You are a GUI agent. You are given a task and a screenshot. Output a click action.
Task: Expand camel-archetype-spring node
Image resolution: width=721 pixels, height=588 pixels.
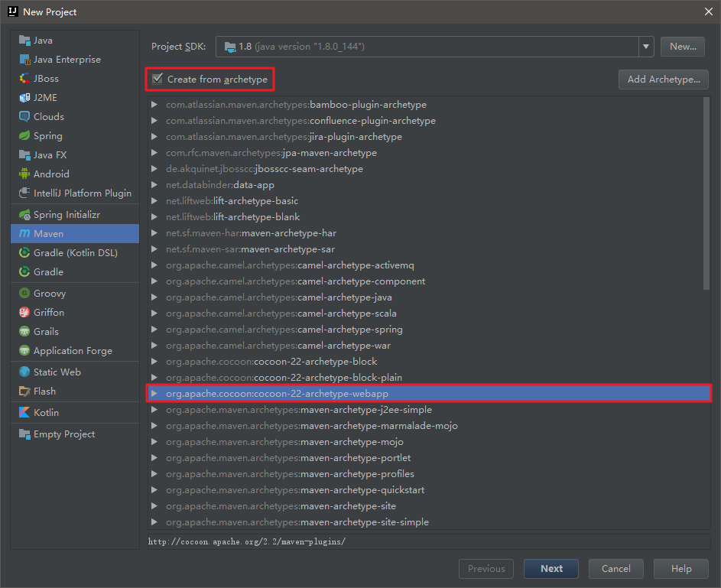coord(154,329)
